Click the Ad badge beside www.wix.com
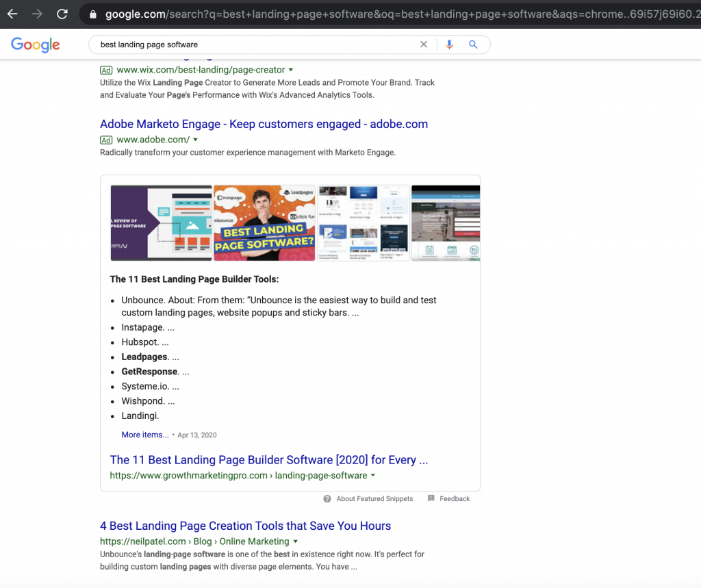The height and width of the screenshot is (588, 701). (106, 71)
